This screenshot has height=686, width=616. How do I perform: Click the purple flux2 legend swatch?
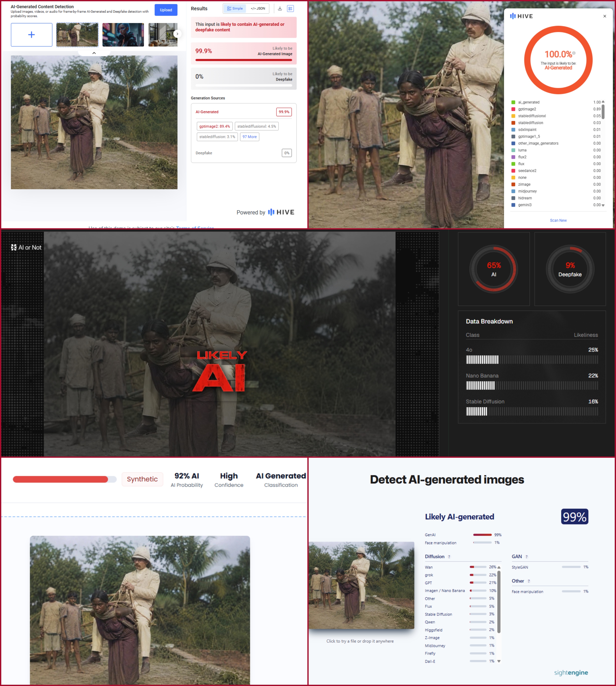513,157
